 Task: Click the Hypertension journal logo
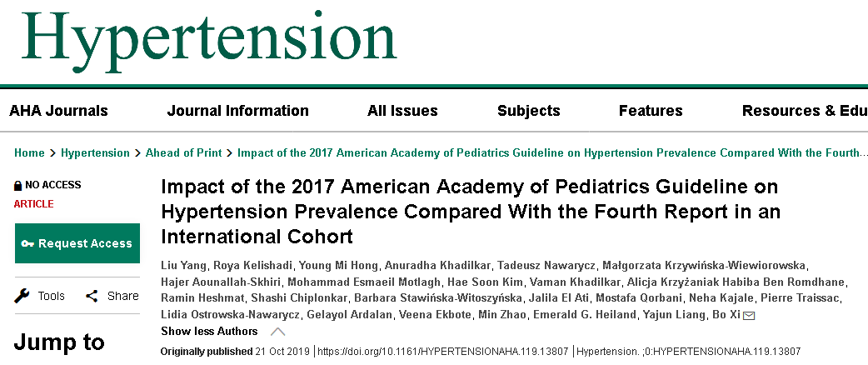[x=209, y=40]
